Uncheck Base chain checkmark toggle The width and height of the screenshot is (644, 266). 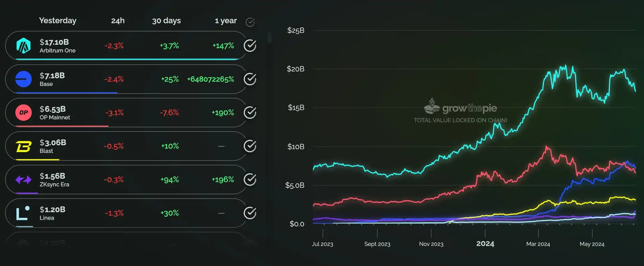coord(250,79)
